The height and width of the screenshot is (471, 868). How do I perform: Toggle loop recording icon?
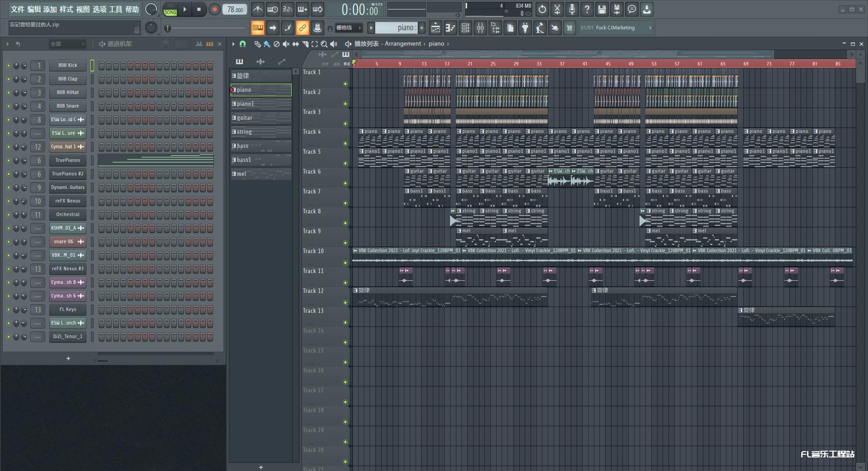[x=318, y=9]
